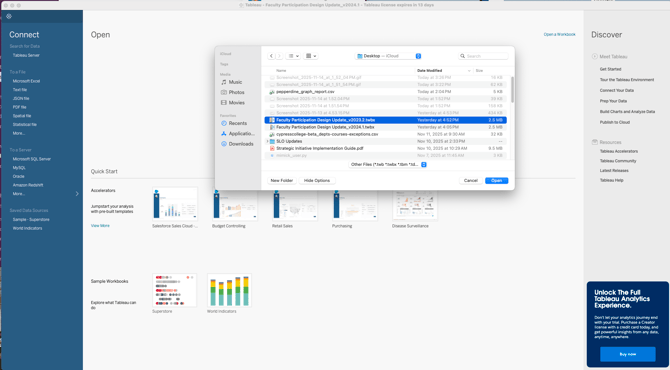This screenshot has width=670, height=370.
Task: Click the Hide Options button
Action: point(317,181)
